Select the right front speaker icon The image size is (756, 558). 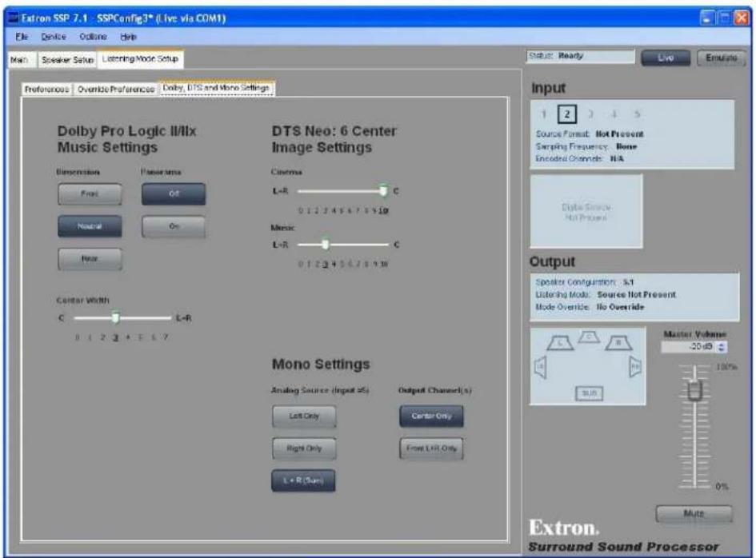point(618,343)
